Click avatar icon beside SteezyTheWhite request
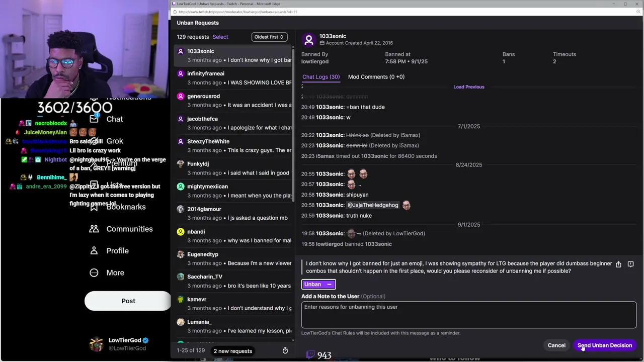Image resolution: width=644 pixels, height=362 pixels. tap(181, 141)
